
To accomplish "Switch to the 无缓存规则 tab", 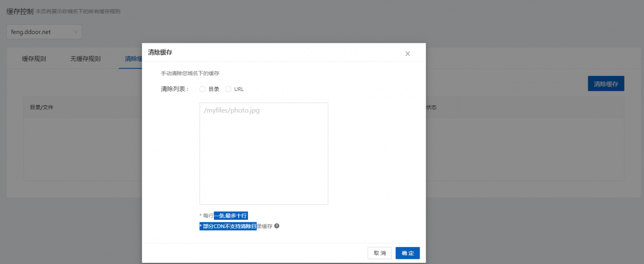I will click(x=86, y=59).
